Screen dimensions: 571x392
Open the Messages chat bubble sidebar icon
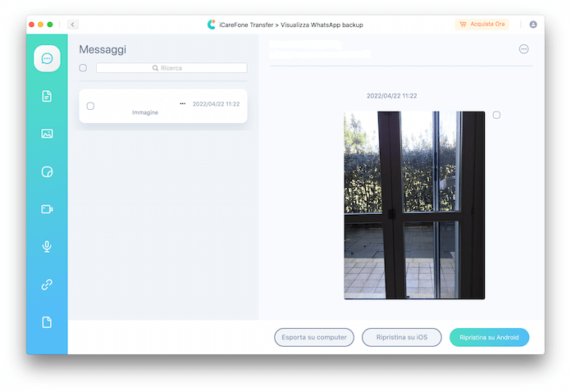coord(47,58)
